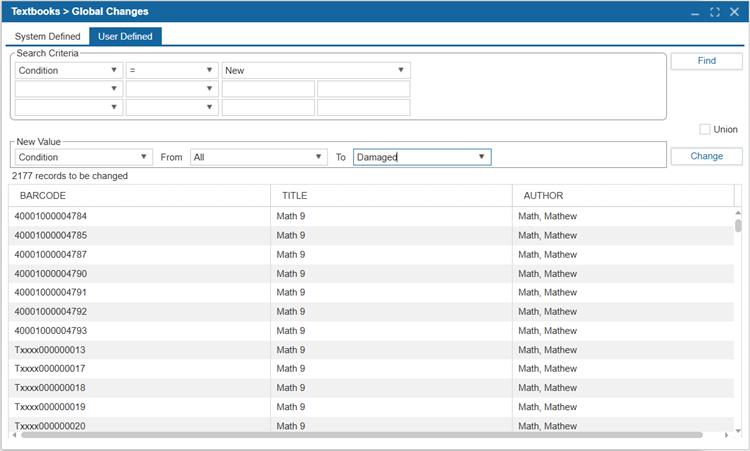Select barcode Txxxx000000018 row
The height and width of the screenshot is (451, 750).
point(371,387)
